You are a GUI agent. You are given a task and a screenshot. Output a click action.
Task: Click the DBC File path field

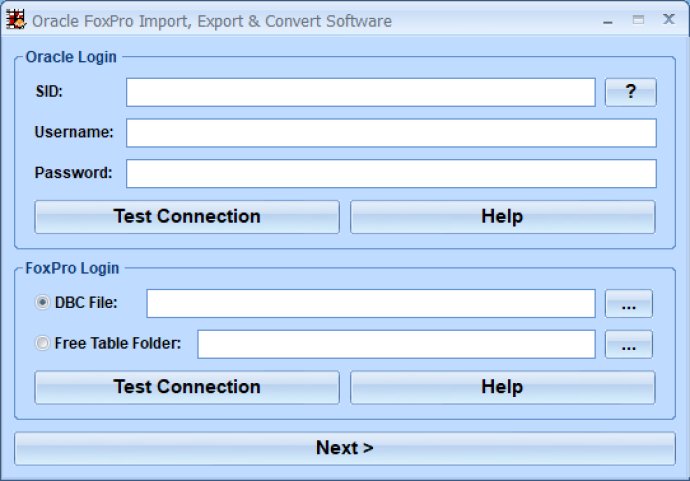tap(371, 303)
